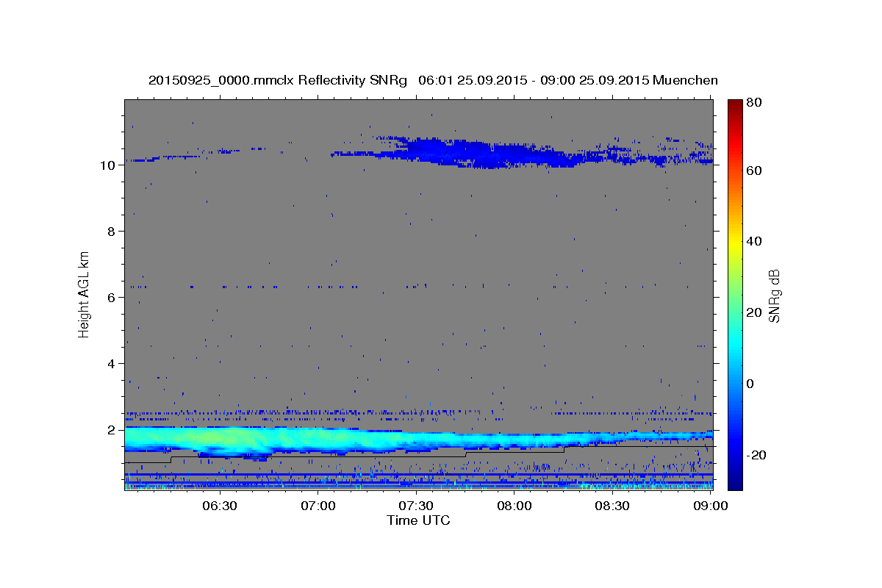Click the plot title '20150925_0000.mmclx Reflectivity SNRg'

click(x=278, y=80)
